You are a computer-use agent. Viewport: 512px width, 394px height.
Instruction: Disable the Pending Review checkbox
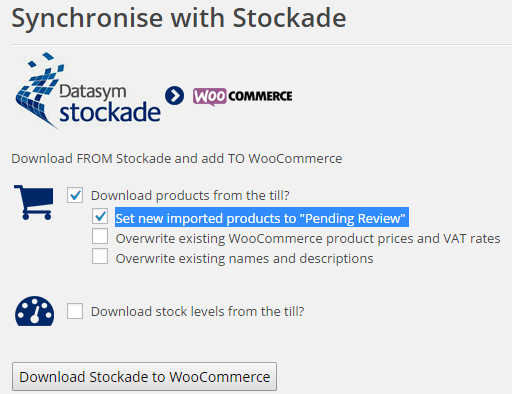(x=100, y=216)
